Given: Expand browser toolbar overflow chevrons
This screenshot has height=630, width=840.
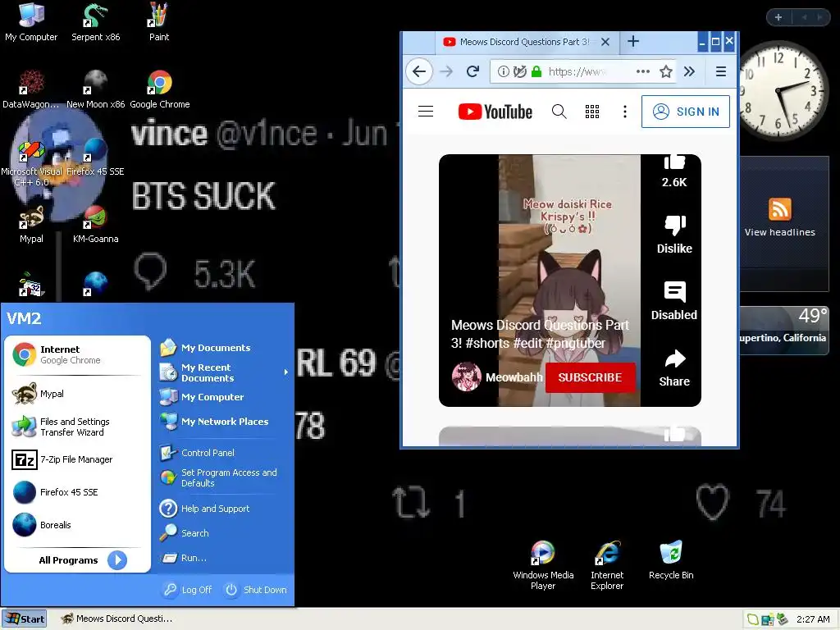Looking at the screenshot, I should click(x=689, y=71).
